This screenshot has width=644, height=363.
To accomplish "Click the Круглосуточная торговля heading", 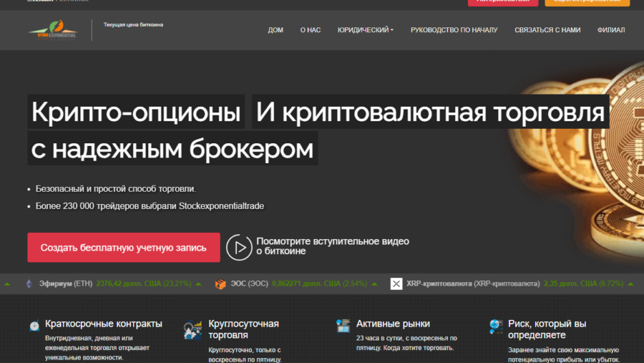I will click(x=243, y=329).
